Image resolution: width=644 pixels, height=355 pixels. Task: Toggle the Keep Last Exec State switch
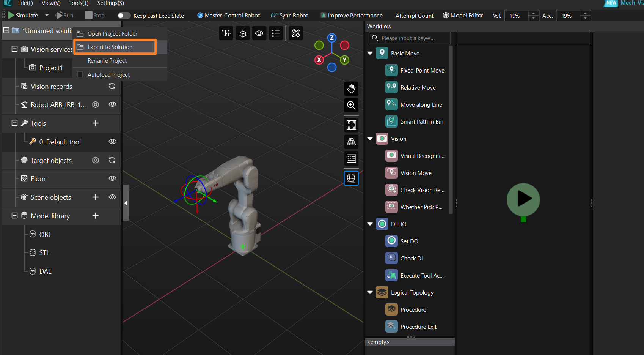[x=124, y=16]
